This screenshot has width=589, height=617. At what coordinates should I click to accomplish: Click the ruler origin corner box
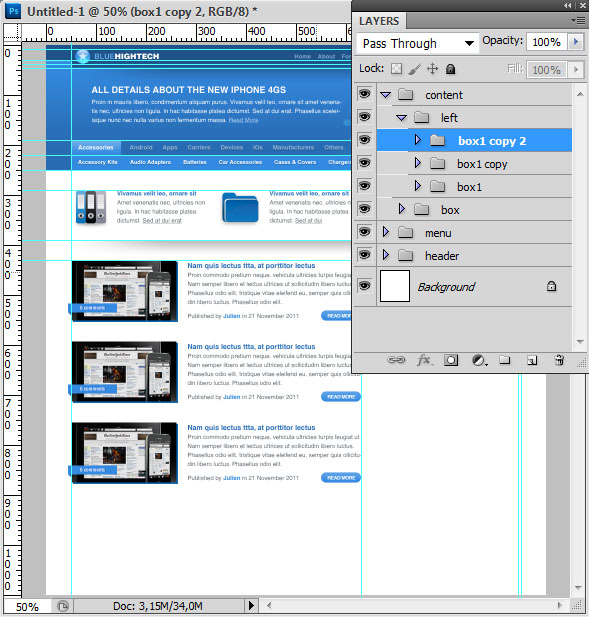12,32
